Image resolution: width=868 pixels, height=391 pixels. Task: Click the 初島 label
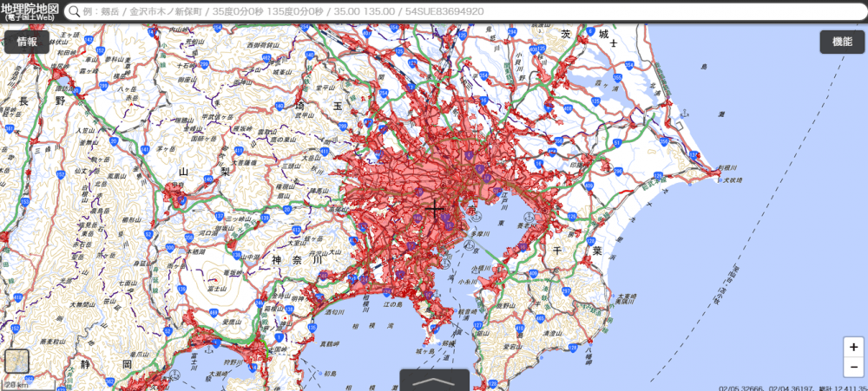tap(330, 373)
